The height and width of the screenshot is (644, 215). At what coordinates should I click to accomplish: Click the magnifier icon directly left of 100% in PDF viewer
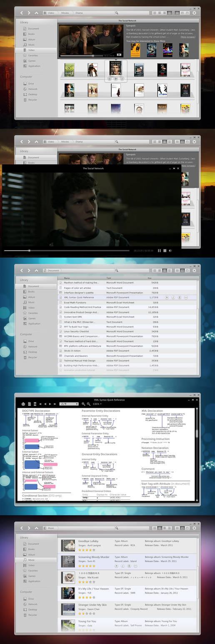click(89, 404)
